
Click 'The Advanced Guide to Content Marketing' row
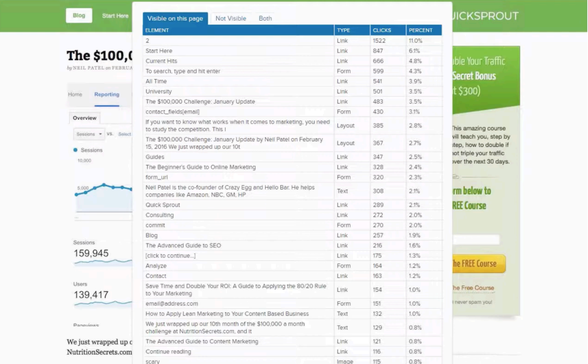(x=292, y=341)
